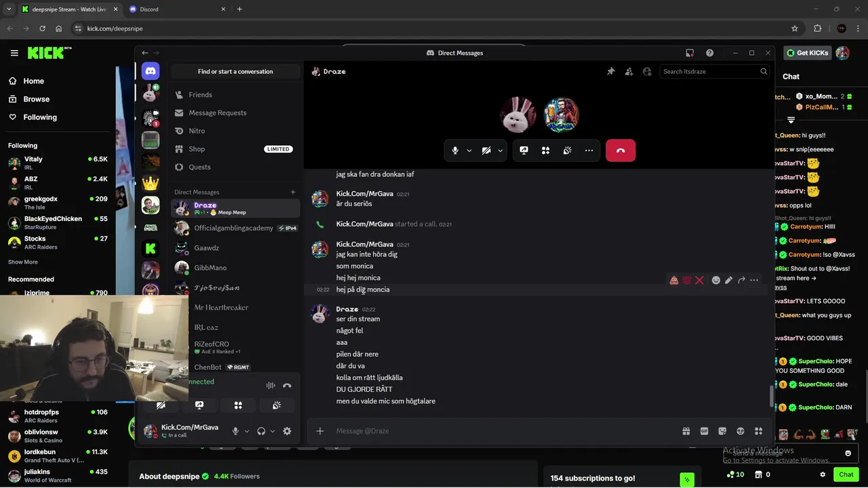Toggle noise suppression in voice panel

coord(271,386)
